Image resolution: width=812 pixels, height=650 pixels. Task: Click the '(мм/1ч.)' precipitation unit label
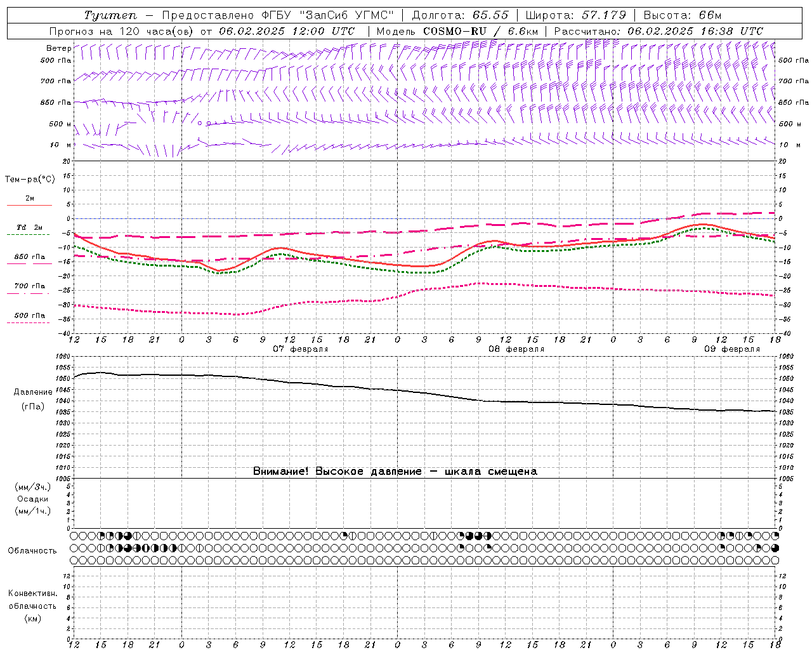[33, 511]
